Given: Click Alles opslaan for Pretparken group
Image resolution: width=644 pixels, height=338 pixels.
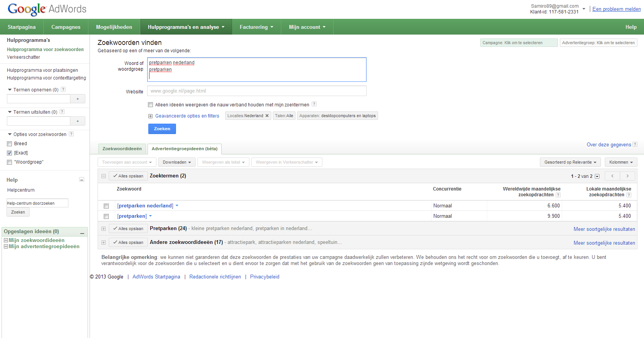Looking at the screenshot, I should (x=128, y=229).
